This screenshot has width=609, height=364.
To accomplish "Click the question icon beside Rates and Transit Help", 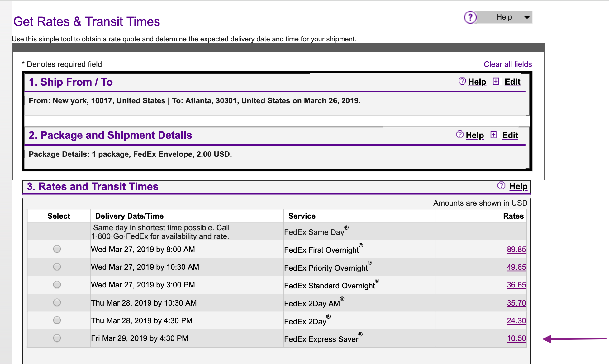I will 501,186.
